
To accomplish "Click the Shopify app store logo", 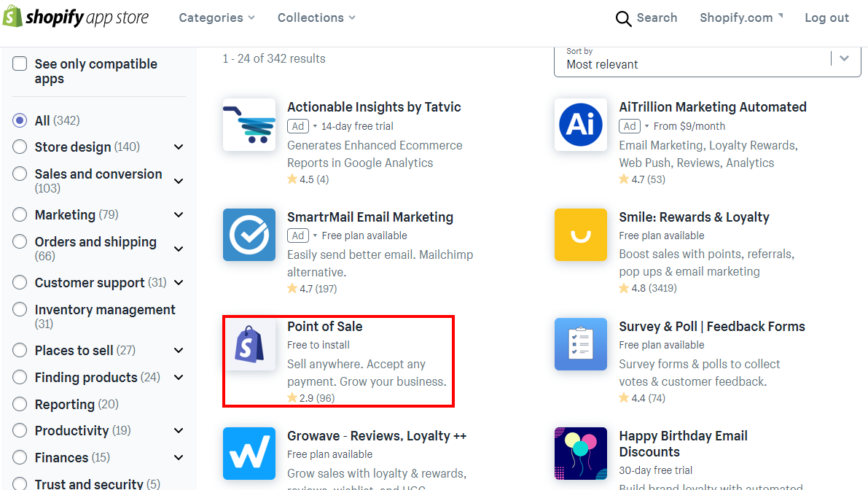I will [76, 17].
